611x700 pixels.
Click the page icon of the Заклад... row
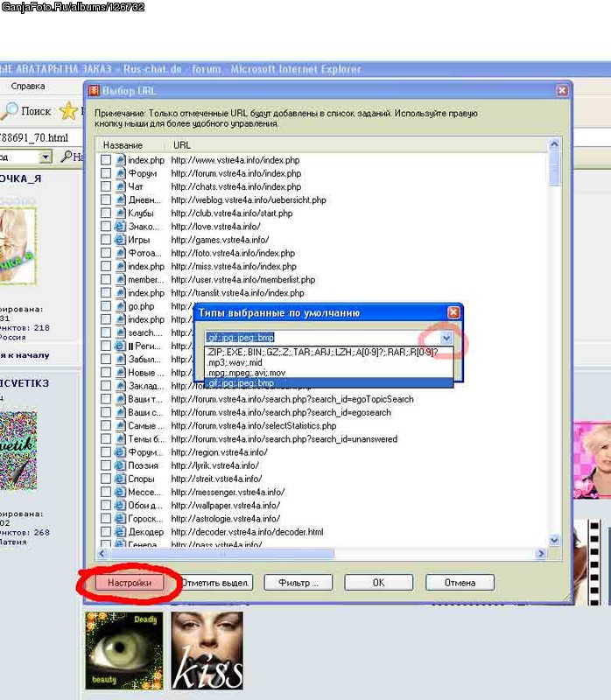click(120, 386)
